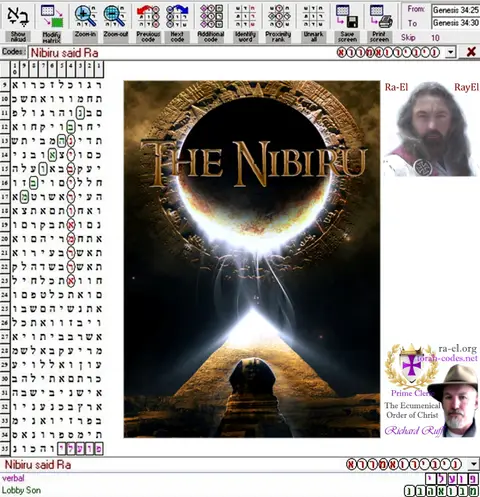The image size is (480, 497).
Task: Open the Proximity rank tool
Action: (x=279, y=16)
